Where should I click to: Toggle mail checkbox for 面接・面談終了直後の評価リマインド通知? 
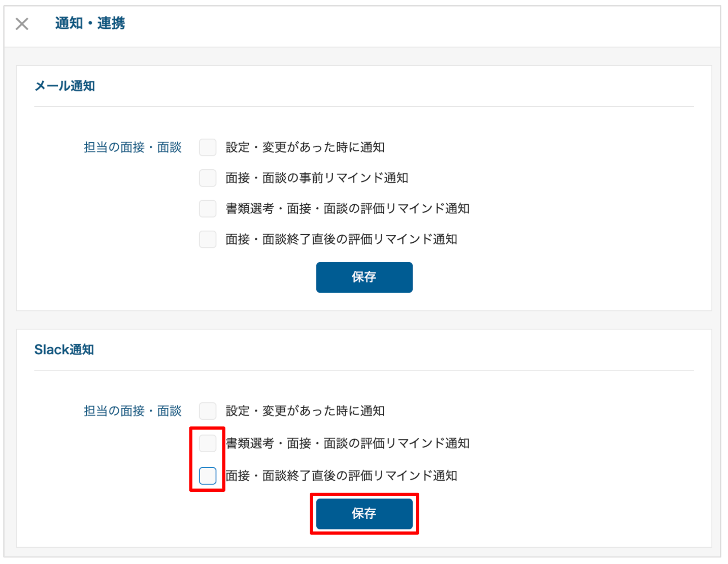208,239
